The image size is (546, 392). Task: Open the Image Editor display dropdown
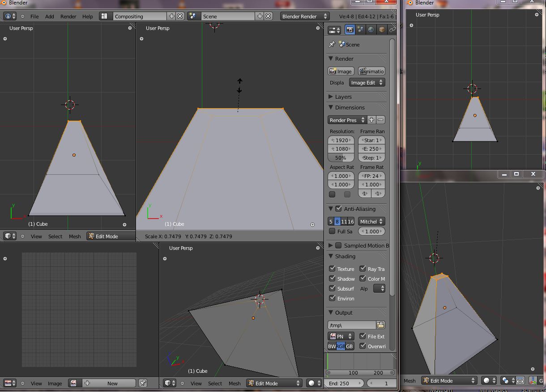click(x=367, y=83)
